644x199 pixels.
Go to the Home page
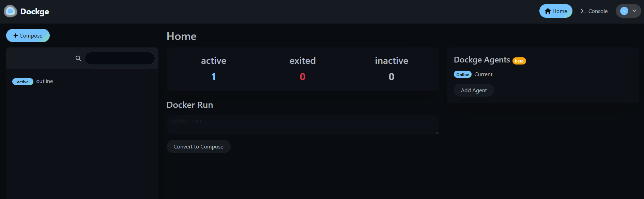click(x=556, y=11)
